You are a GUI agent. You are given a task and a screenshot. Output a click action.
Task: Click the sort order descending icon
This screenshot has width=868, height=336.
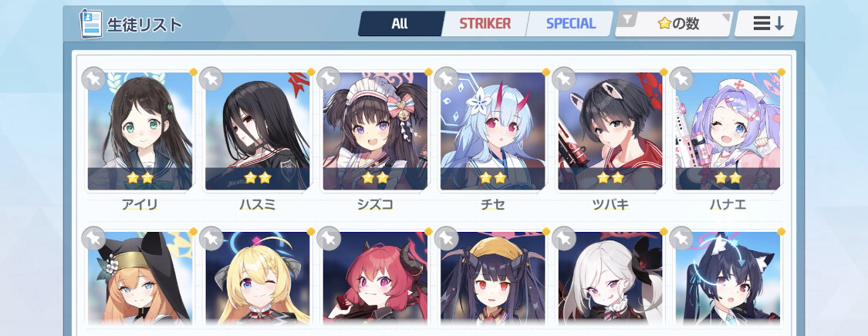tap(766, 23)
